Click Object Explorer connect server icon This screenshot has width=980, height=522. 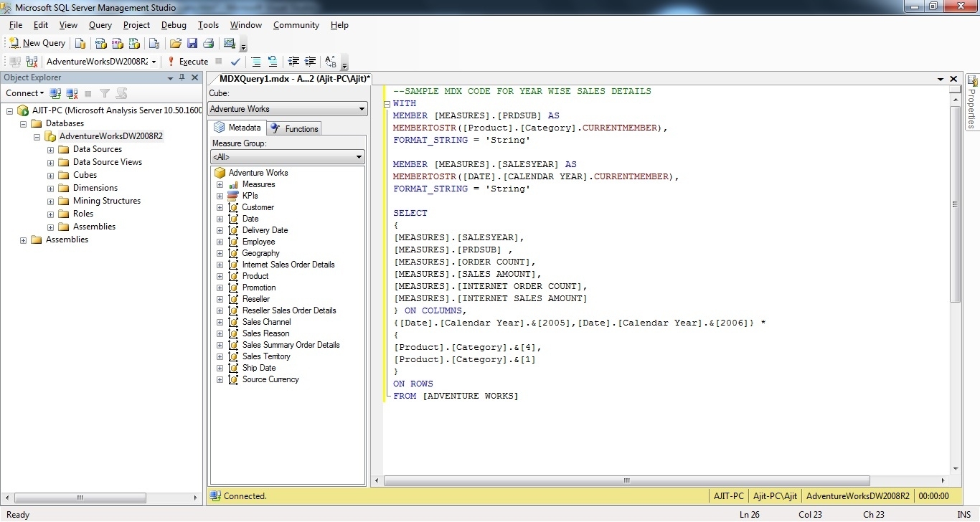click(55, 93)
